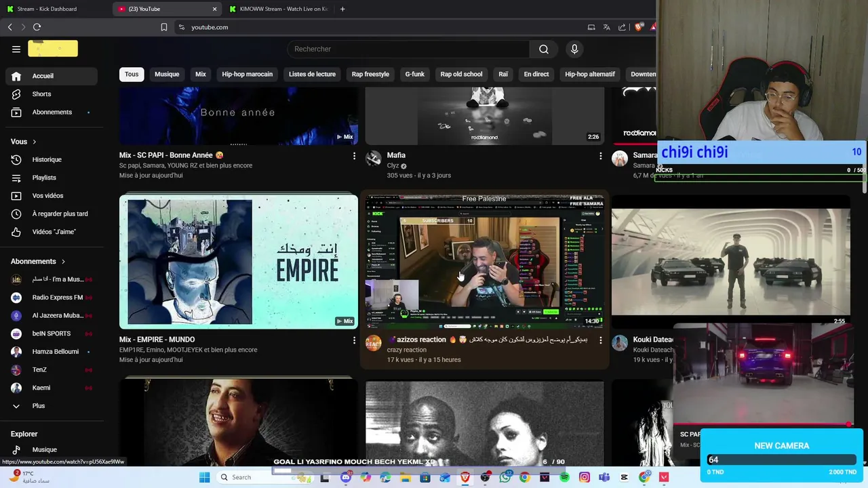Open the install app icon in address bar
Image resolution: width=868 pixels, height=488 pixels.
[591, 27]
